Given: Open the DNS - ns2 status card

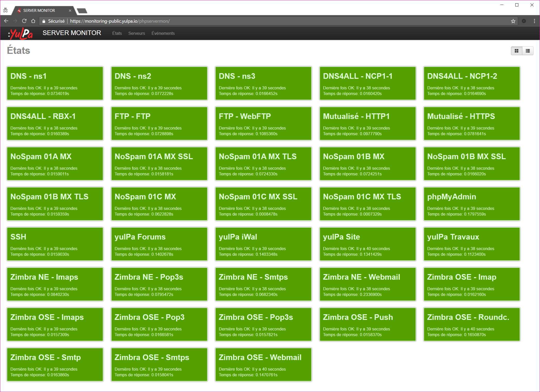Looking at the screenshot, I should 159,83.
